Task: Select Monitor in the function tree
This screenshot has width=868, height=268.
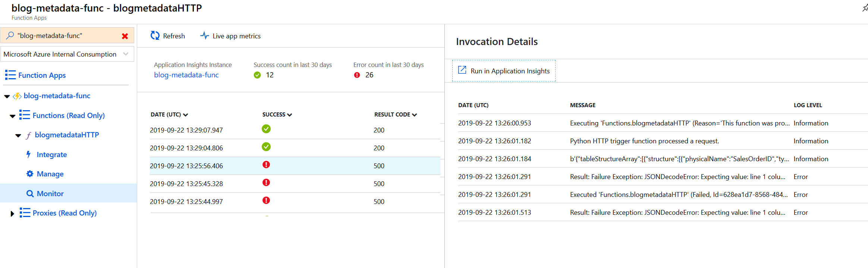Action: (x=50, y=194)
